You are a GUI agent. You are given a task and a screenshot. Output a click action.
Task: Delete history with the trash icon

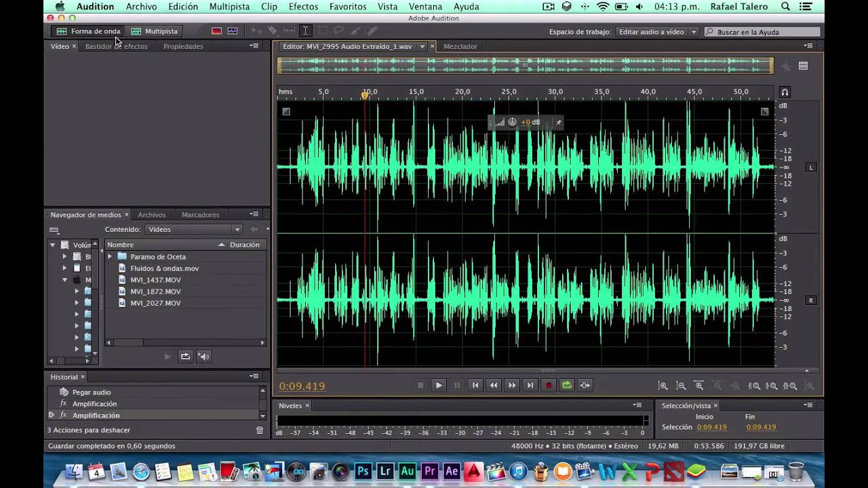click(x=259, y=430)
